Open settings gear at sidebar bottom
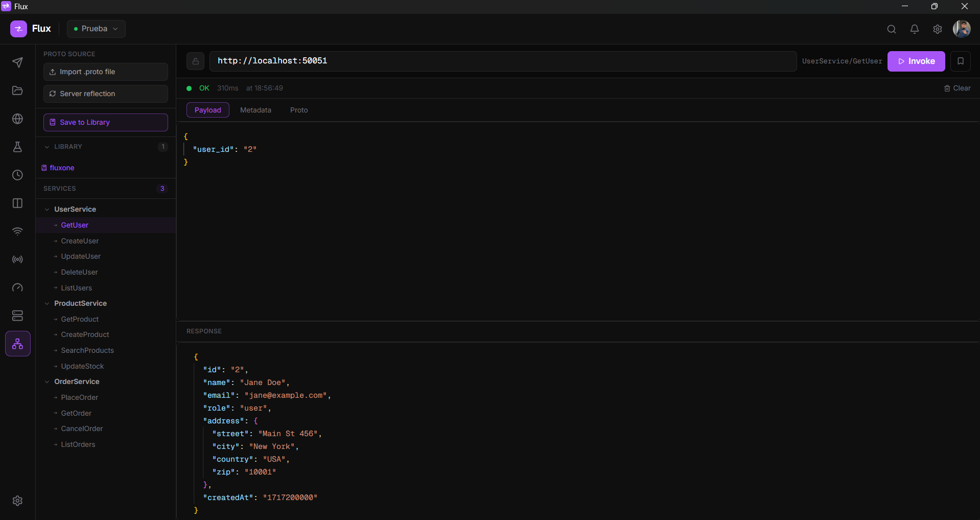Viewport: 980px width, 520px height. [x=17, y=501]
